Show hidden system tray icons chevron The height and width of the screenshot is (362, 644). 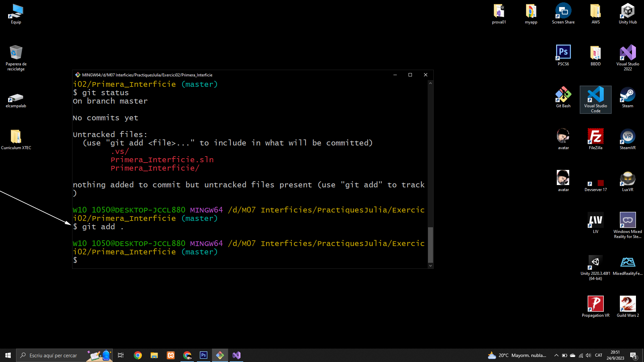tap(556, 355)
